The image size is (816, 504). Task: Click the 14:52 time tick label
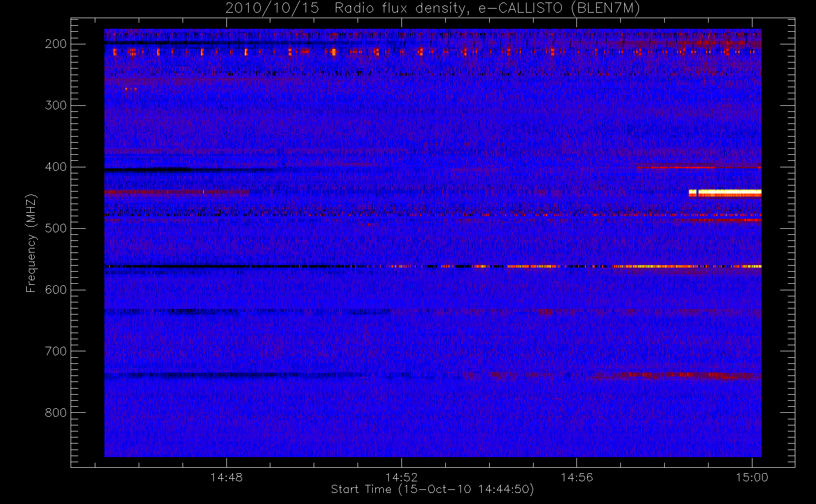[x=401, y=477]
